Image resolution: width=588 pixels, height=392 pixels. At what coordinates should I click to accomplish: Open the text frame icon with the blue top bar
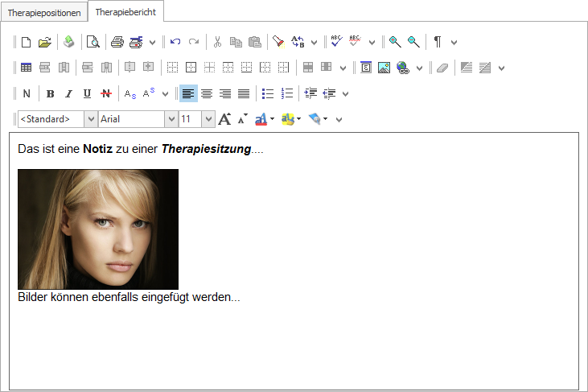(366, 68)
